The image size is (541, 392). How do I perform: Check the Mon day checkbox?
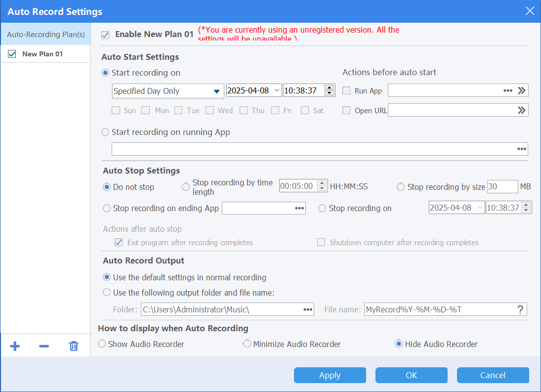click(146, 110)
